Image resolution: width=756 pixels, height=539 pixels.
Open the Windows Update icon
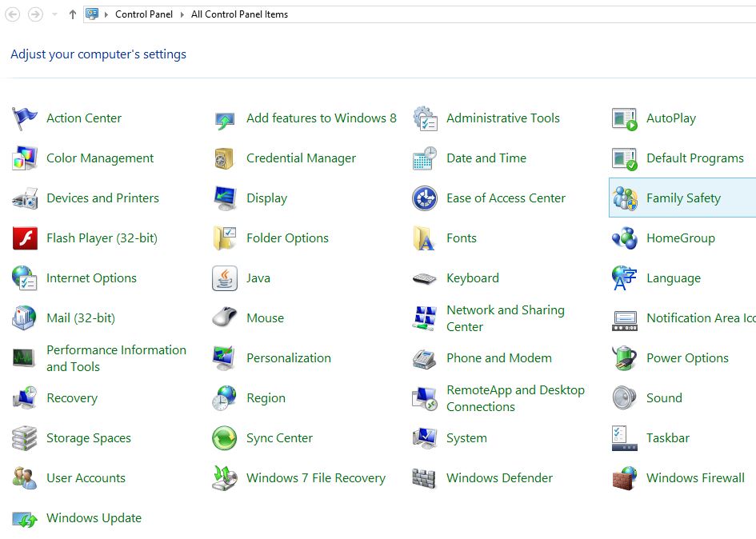[x=25, y=518]
